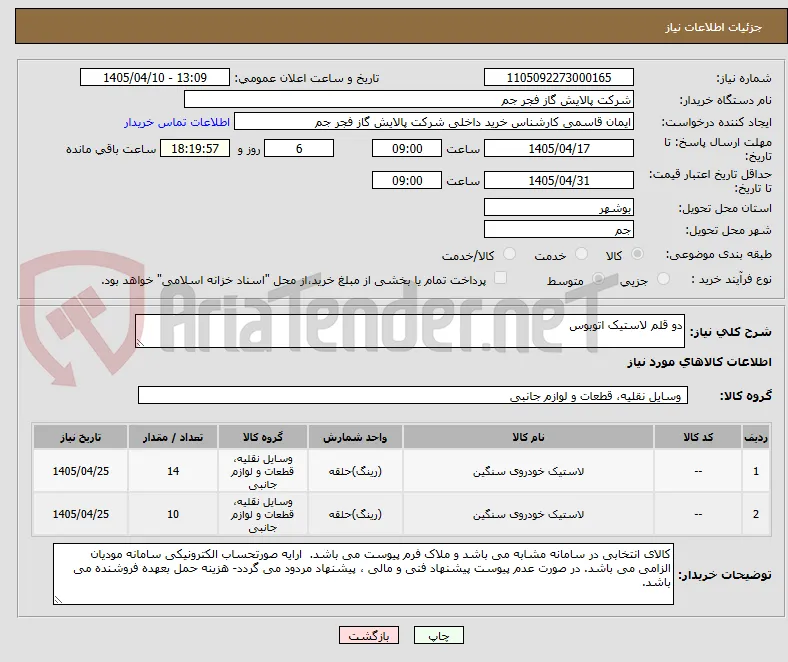
Task: Click the resize handle of the description box
Action: click(x=140, y=343)
